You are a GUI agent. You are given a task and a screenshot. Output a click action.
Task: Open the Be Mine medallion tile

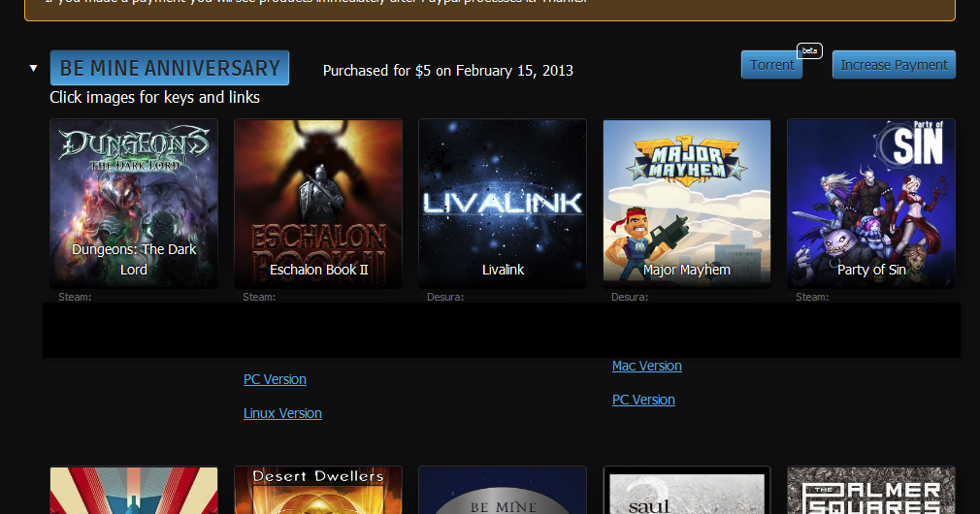click(503, 491)
